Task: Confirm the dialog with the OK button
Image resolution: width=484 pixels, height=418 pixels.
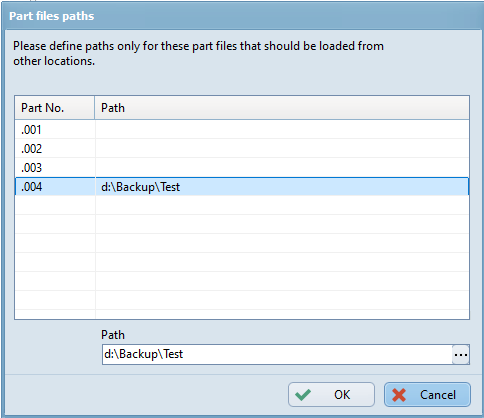Action: click(x=331, y=394)
